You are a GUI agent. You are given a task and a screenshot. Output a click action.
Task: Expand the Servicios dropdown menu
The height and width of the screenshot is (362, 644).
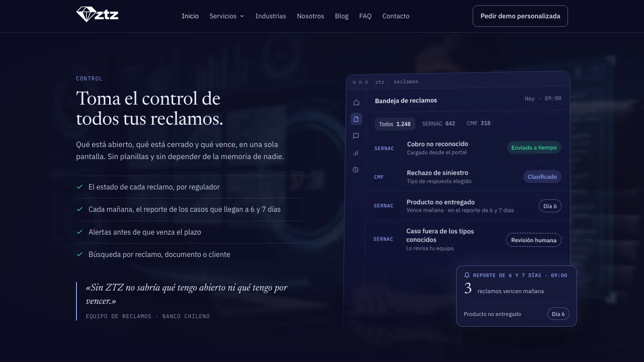point(227,16)
